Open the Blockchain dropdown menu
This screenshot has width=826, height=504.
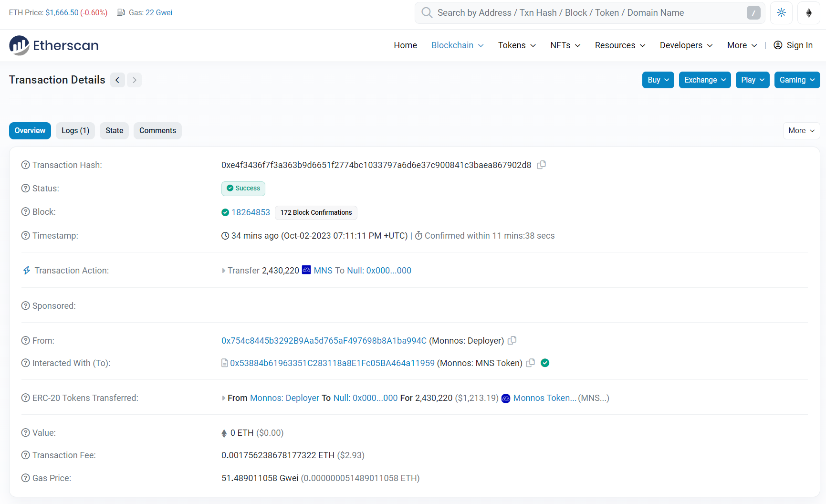pos(457,45)
